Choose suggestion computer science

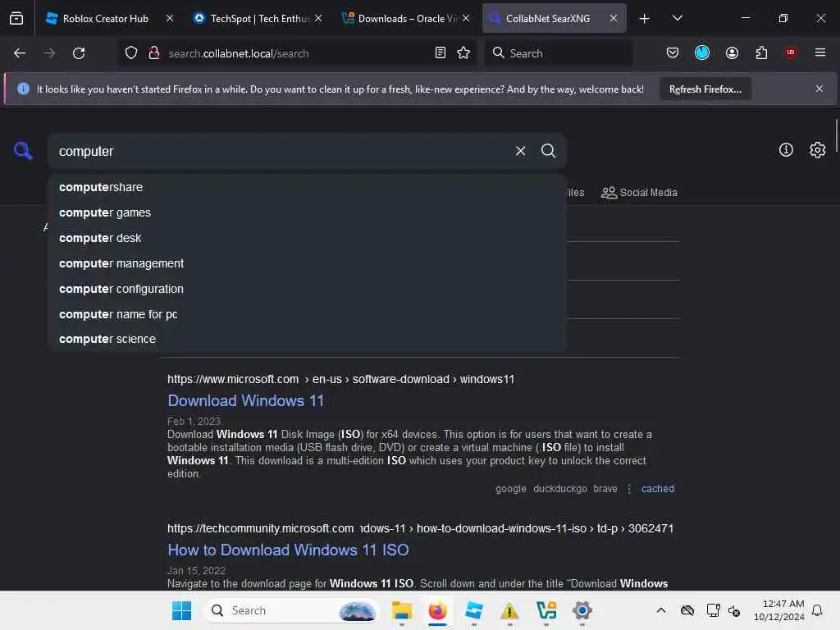click(x=307, y=339)
